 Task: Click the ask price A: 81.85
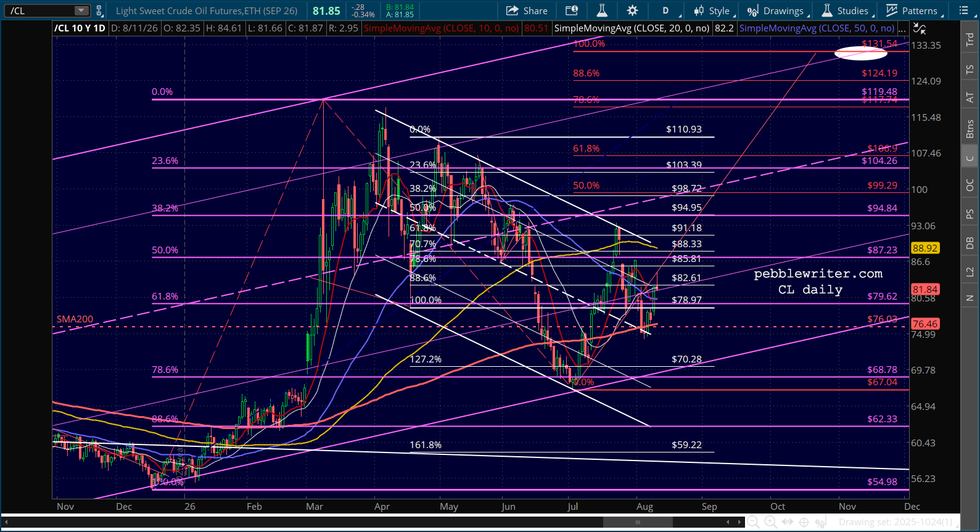[x=400, y=14]
